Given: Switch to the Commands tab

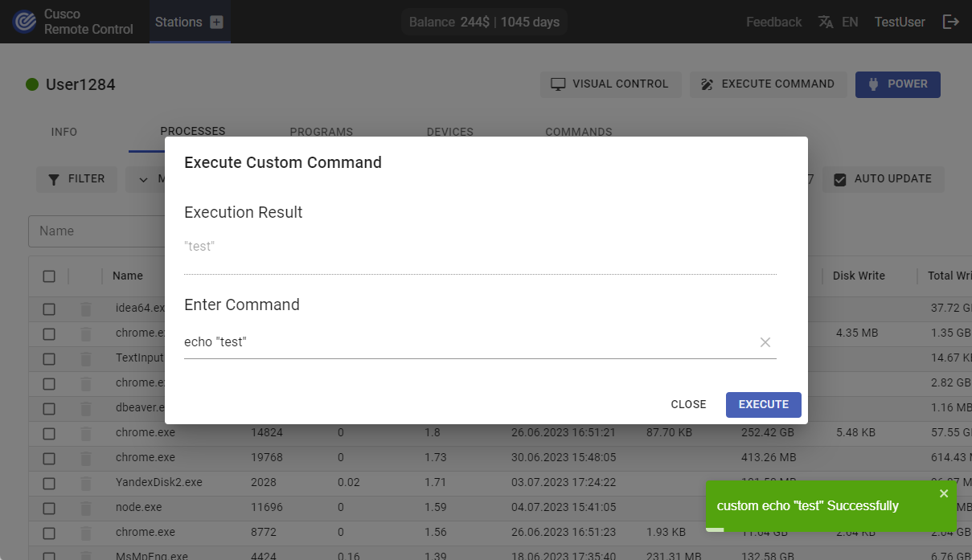Looking at the screenshot, I should (x=578, y=132).
